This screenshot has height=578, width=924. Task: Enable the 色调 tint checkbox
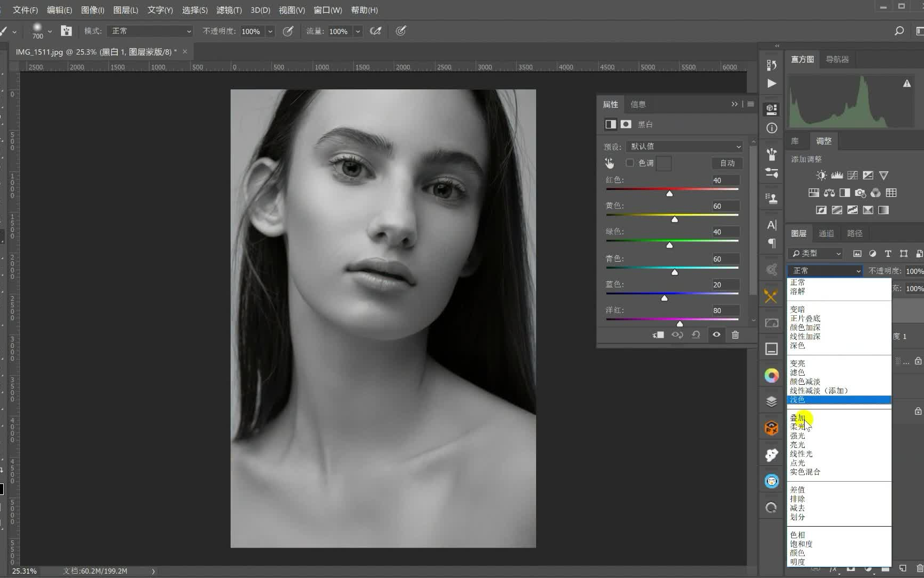(x=630, y=163)
